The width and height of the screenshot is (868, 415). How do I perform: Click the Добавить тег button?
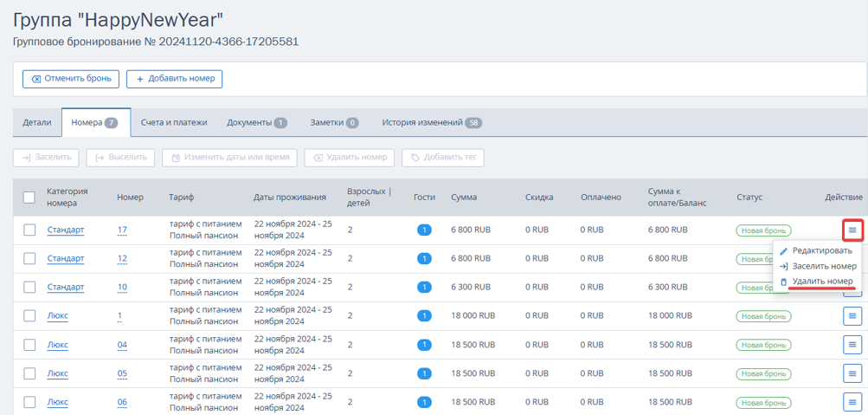tap(443, 158)
